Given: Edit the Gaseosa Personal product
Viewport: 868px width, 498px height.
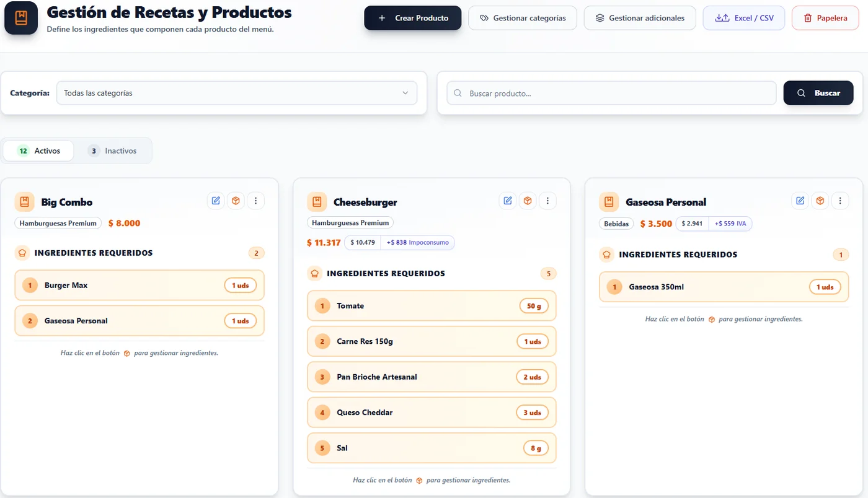Looking at the screenshot, I should click(800, 201).
